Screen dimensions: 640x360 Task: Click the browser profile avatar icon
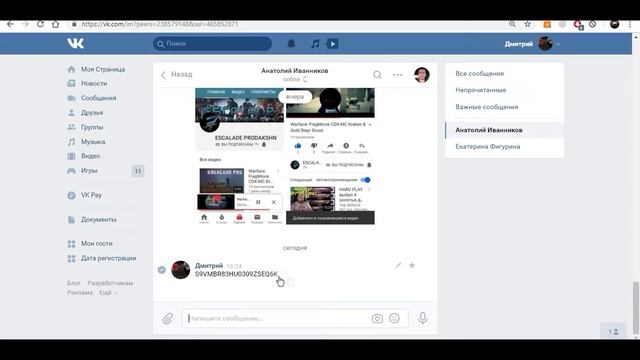tap(614, 24)
